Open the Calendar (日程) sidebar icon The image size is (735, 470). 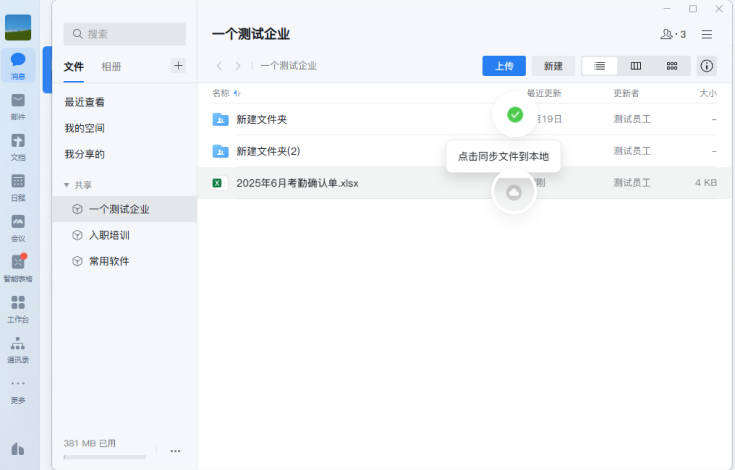pos(18,187)
